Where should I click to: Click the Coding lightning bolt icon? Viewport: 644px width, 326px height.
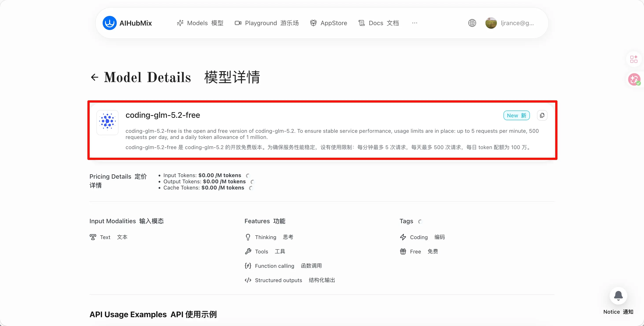(x=403, y=237)
